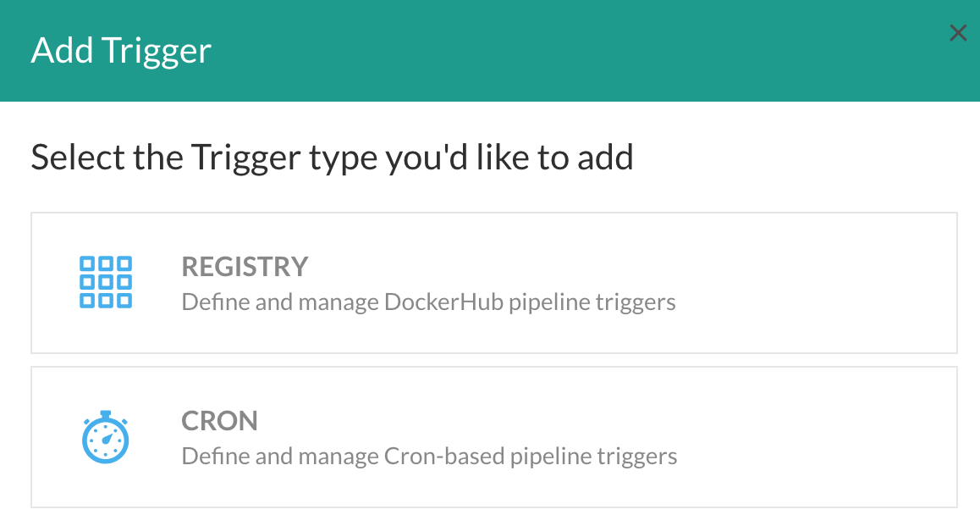Click the 'Select the Trigger type' heading
980x515 pixels.
[332, 157]
